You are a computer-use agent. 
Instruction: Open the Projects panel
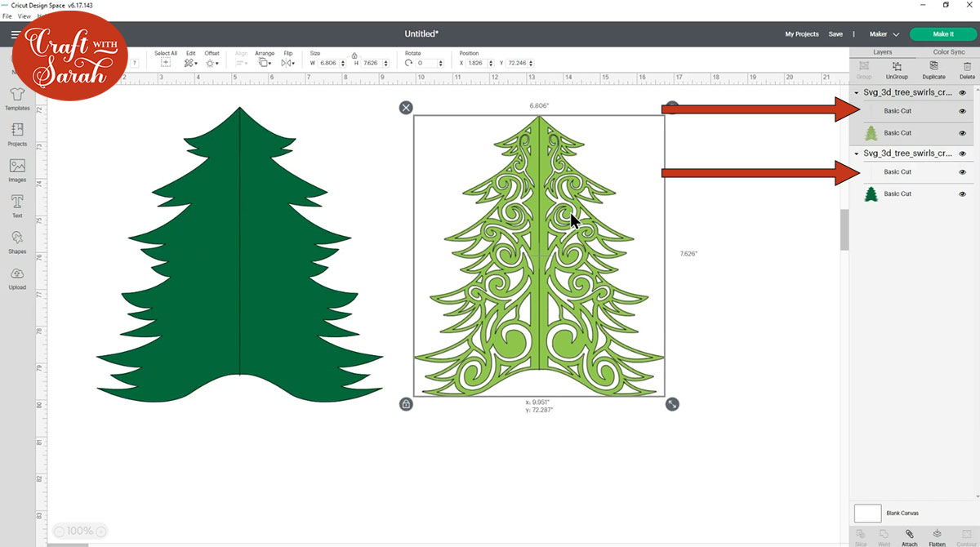17,135
